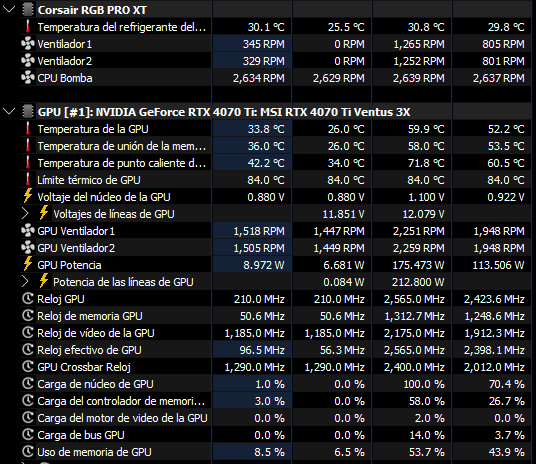Image resolution: width=536 pixels, height=464 pixels.
Task: Click clock icon of GPU Crossbar Reloj
Action: tap(28, 367)
